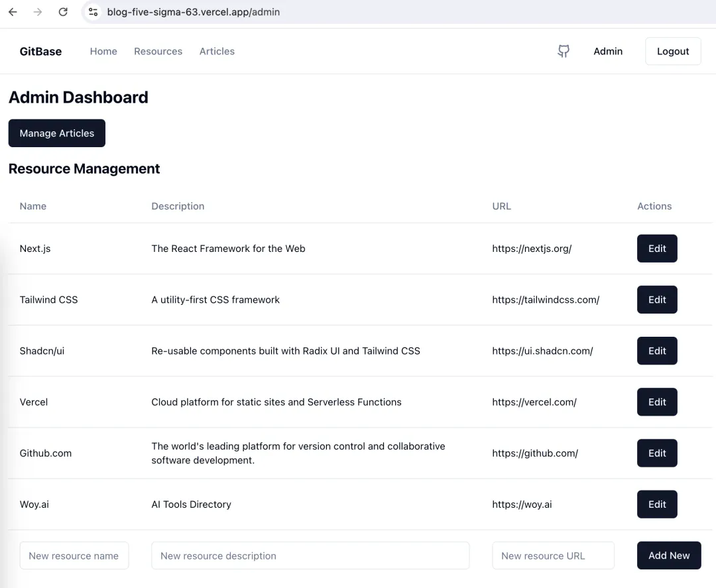Go back with the browser back arrow
The height and width of the screenshot is (588, 716).
point(13,12)
